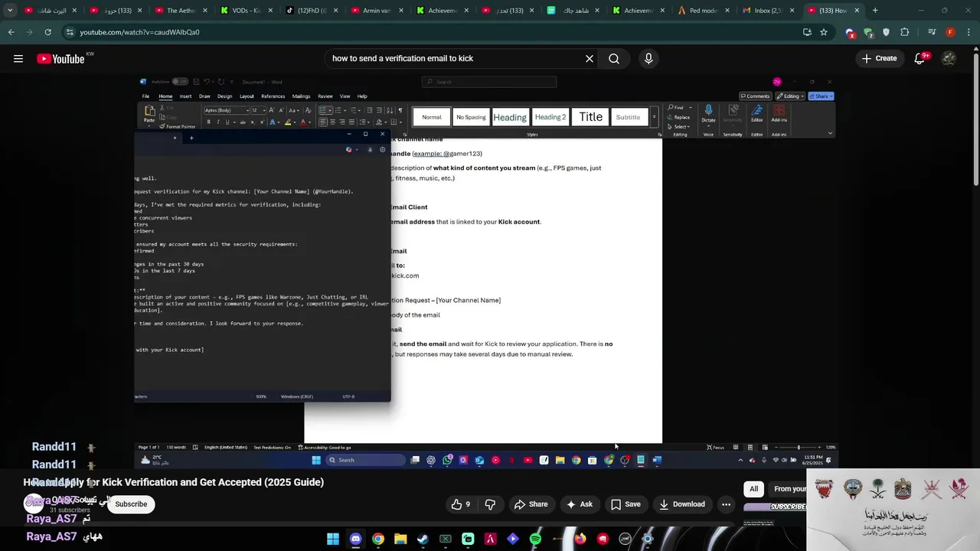The height and width of the screenshot is (551, 980).
Task: Share the video
Action: click(531, 504)
